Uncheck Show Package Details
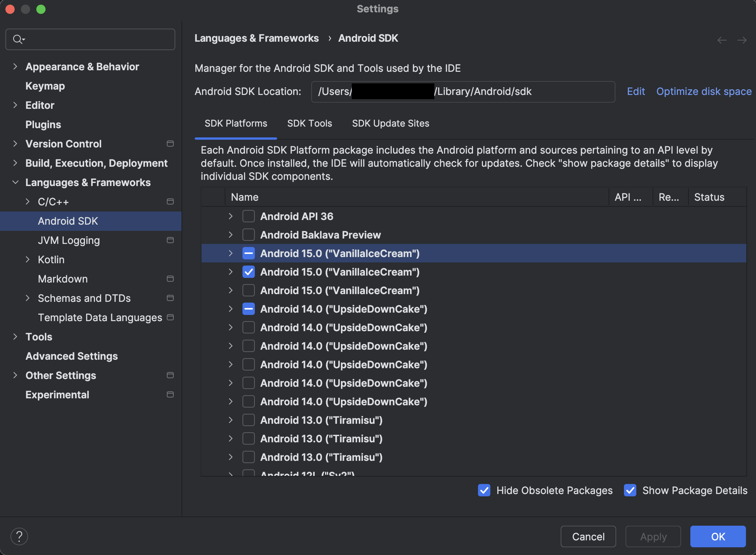The image size is (756, 555). click(x=630, y=490)
